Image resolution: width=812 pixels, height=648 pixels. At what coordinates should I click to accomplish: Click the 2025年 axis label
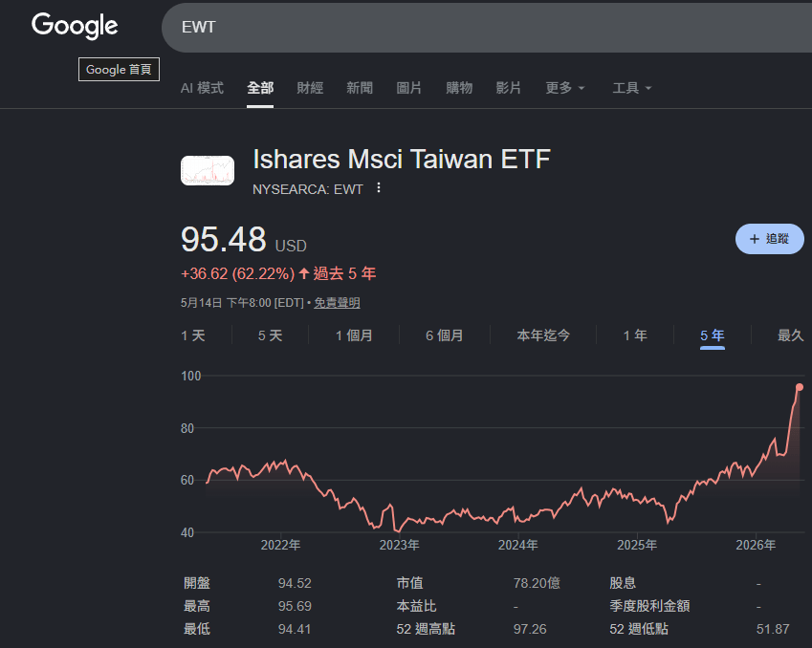pos(637,545)
